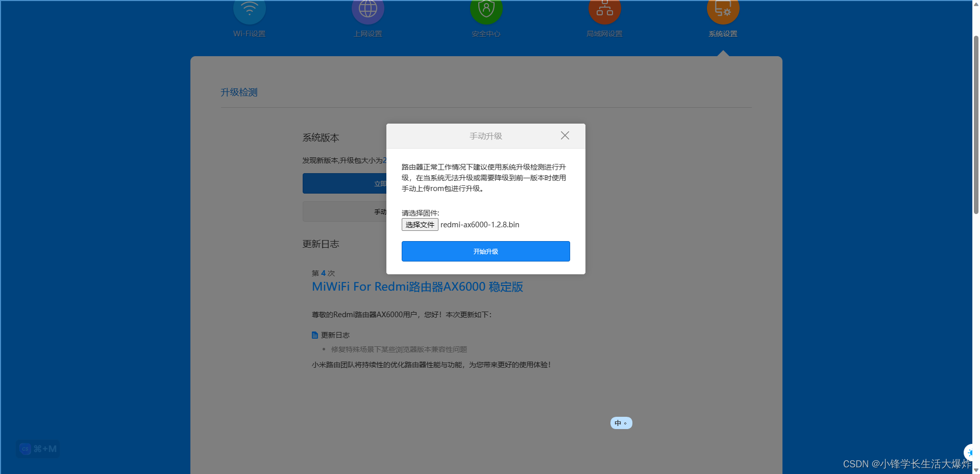Click the 开始升级 button
Image resolution: width=980 pixels, height=474 pixels.
[486, 251]
